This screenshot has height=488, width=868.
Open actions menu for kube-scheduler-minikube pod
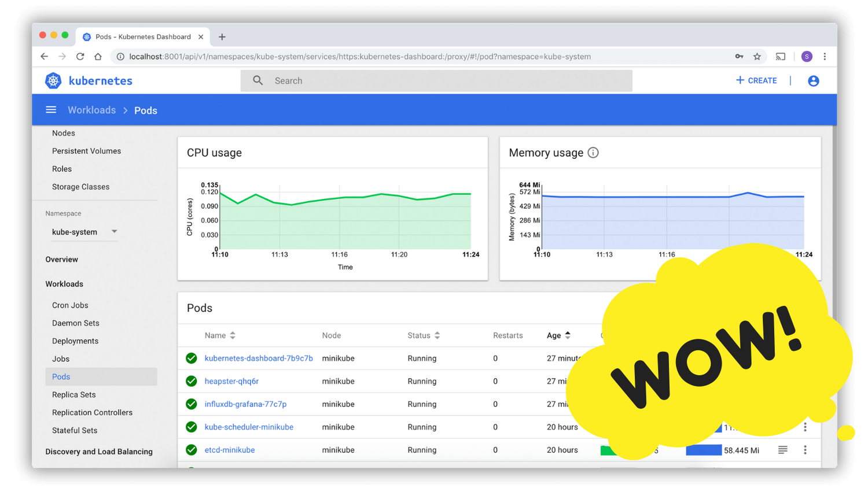point(805,427)
